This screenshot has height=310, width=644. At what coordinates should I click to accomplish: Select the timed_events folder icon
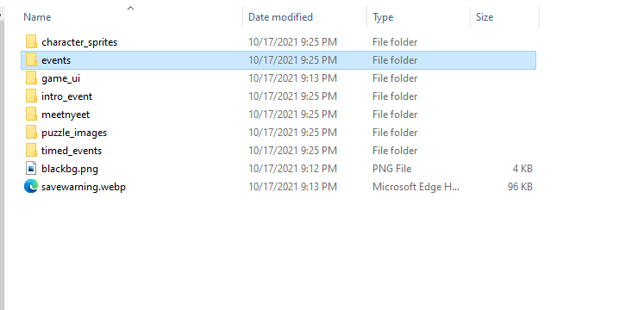pos(31,150)
